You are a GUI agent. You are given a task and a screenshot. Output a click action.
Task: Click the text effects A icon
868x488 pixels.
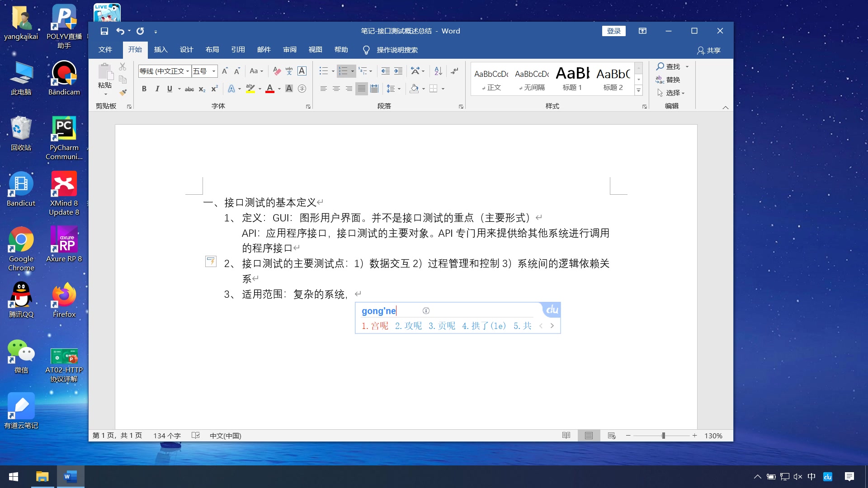point(231,89)
